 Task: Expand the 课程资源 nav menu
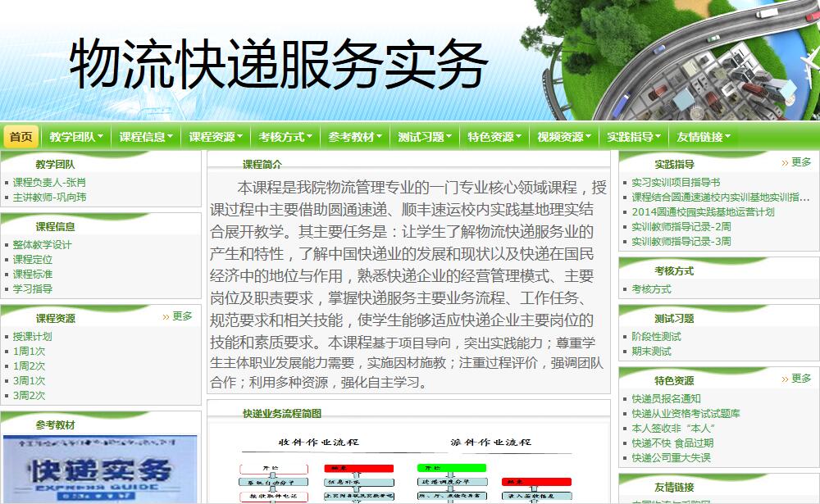point(216,137)
